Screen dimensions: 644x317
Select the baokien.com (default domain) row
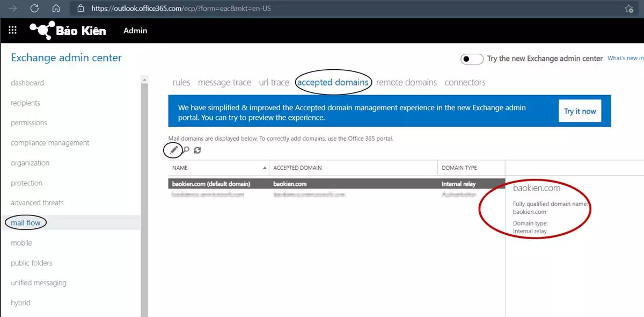336,184
